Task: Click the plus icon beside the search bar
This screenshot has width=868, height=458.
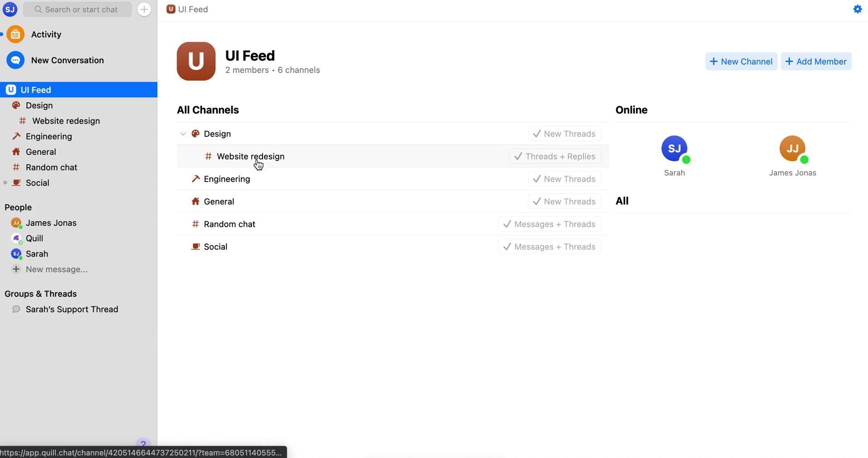Action: tap(144, 9)
